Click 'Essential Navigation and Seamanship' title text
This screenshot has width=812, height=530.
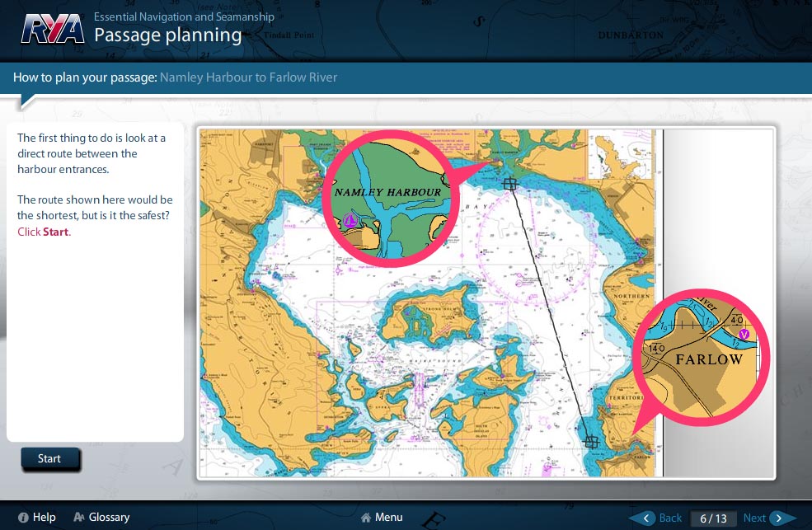click(184, 16)
